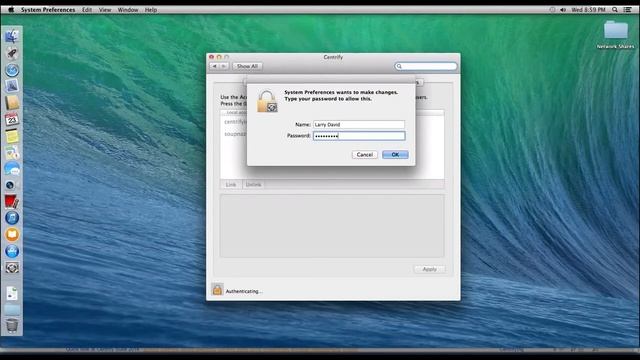Click Cancel in the password dialog
This screenshot has height=360, width=640.
click(x=364, y=155)
